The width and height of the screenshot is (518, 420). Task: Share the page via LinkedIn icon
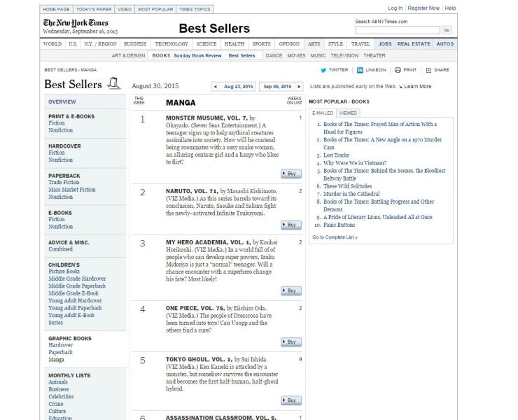(x=360, y=70)
